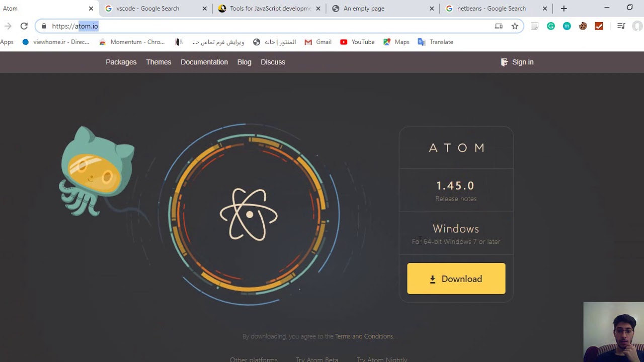Image resolution: width=644 pixels, height=362 pixels.
Task: Click the Try Atom Beta link
Action: [317, 359]
